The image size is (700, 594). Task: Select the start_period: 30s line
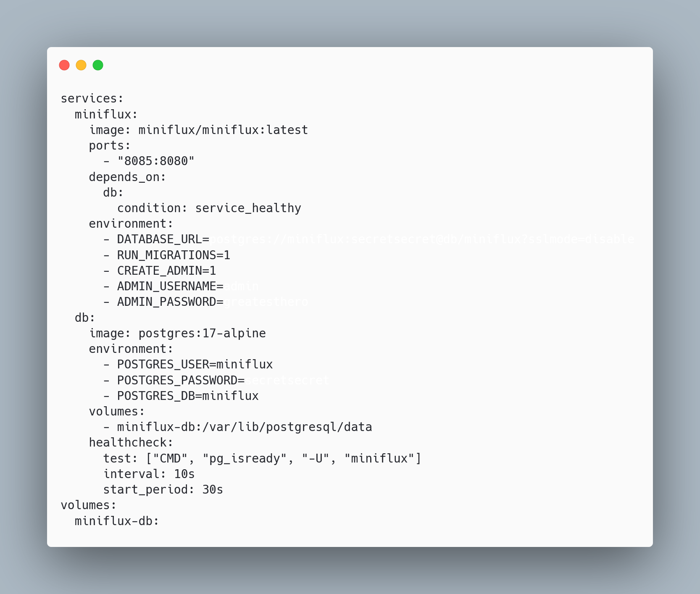tap(163, 489)
